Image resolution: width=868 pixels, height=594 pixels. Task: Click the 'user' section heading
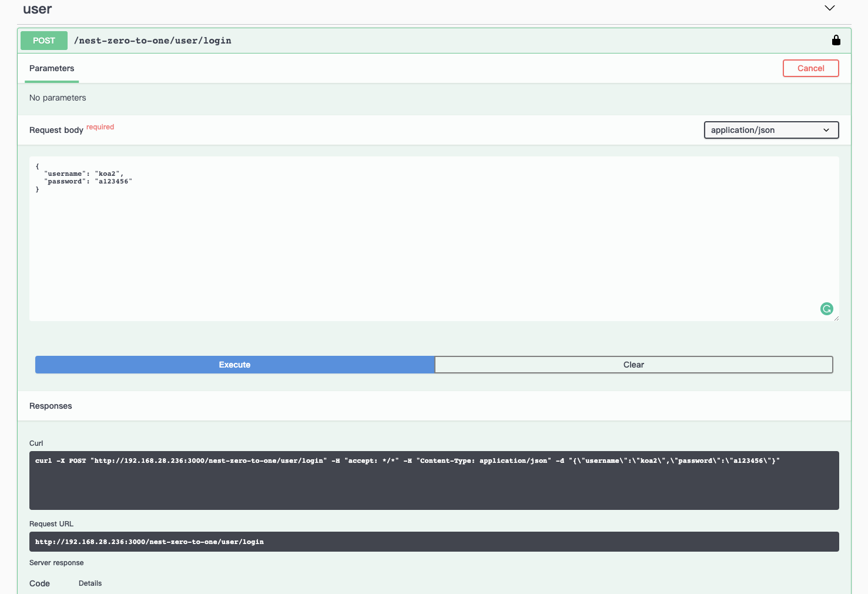coord(37,9)
